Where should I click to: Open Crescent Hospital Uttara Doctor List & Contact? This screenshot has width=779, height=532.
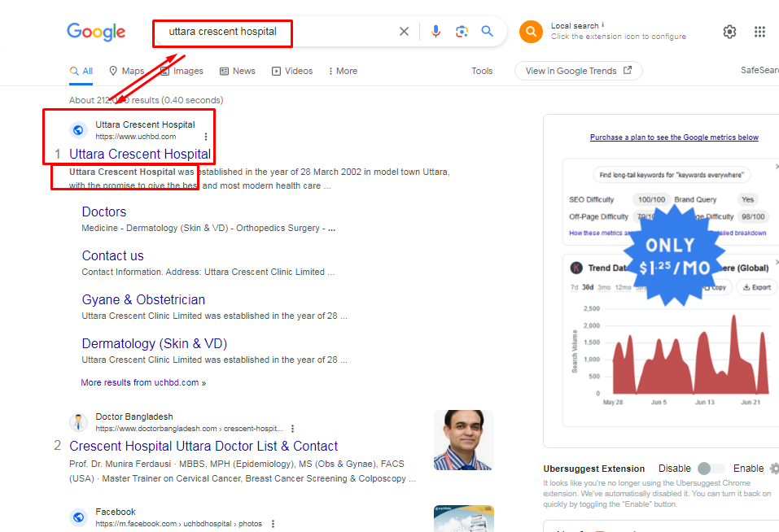[204, 446]
